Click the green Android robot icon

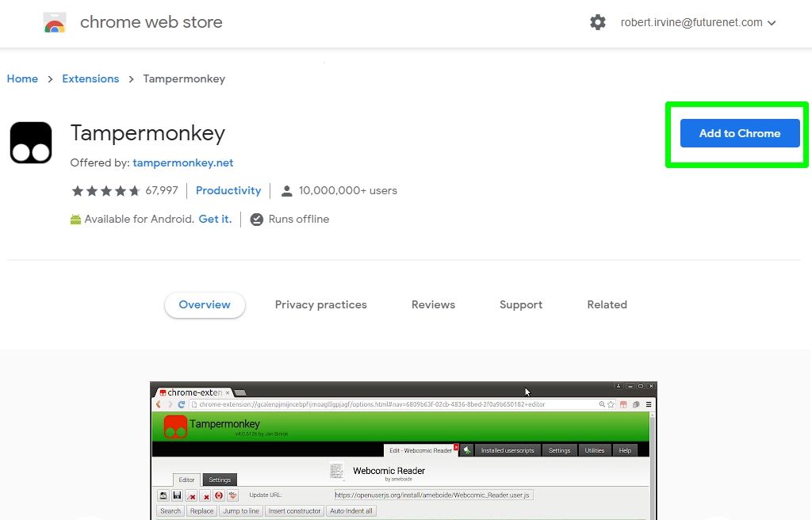pos(75,219)
